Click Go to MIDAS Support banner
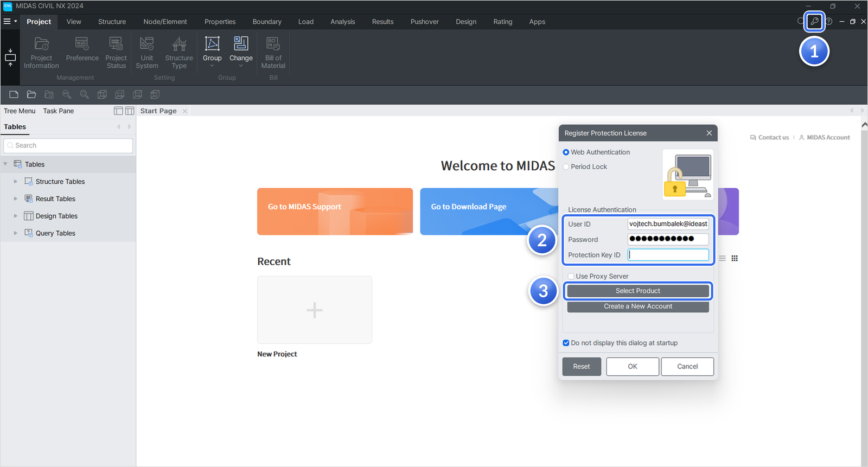Screen dimensions: 868x467 (335, 212)
